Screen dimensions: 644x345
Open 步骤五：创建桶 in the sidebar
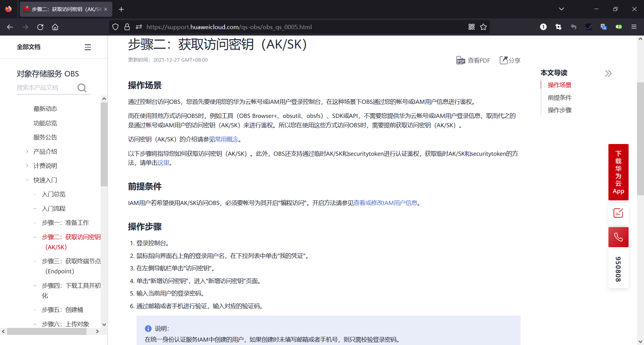click(62, 309)
